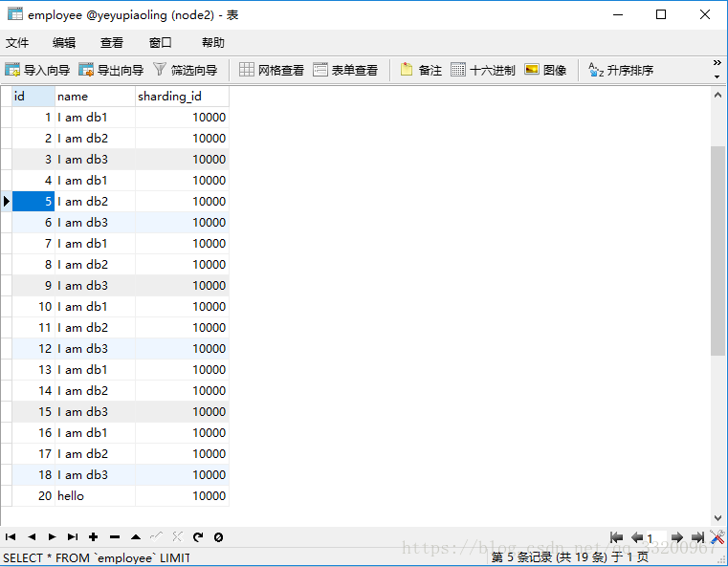Open the settings tools icon bottom right

click(x=717, y=537)
